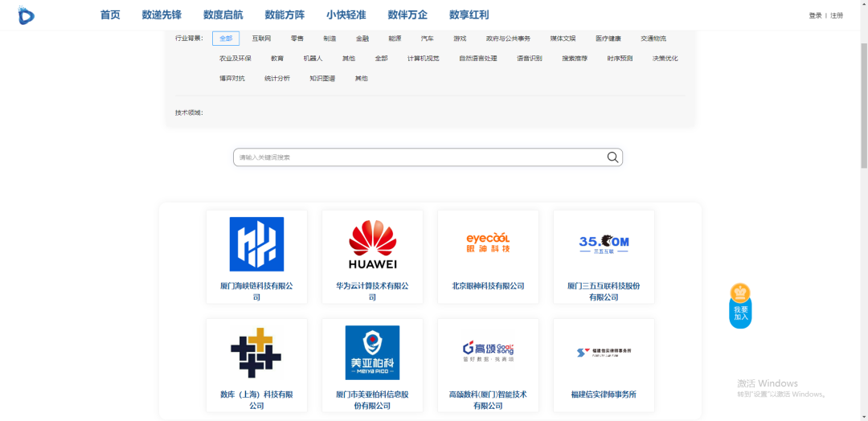Screen dimensions: 868x421
Task: Filter by 语音识别 technology
Action: click(x=530, y=58)
